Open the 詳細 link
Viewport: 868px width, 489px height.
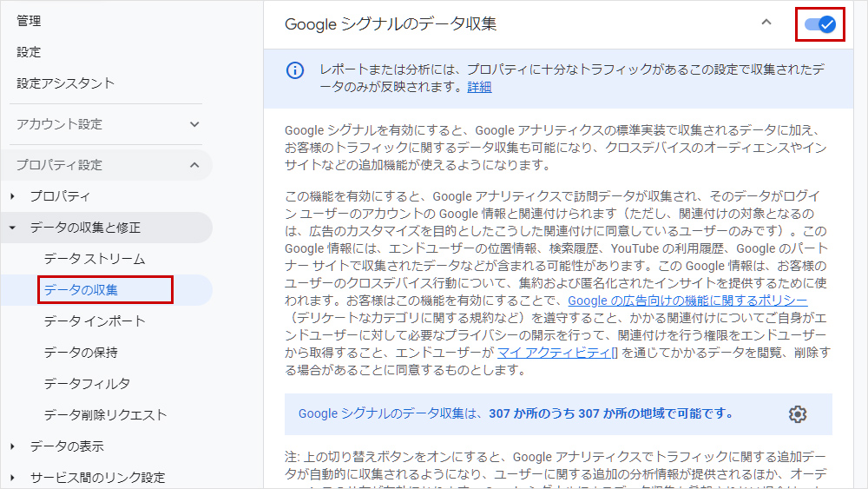tap(479, 87)
